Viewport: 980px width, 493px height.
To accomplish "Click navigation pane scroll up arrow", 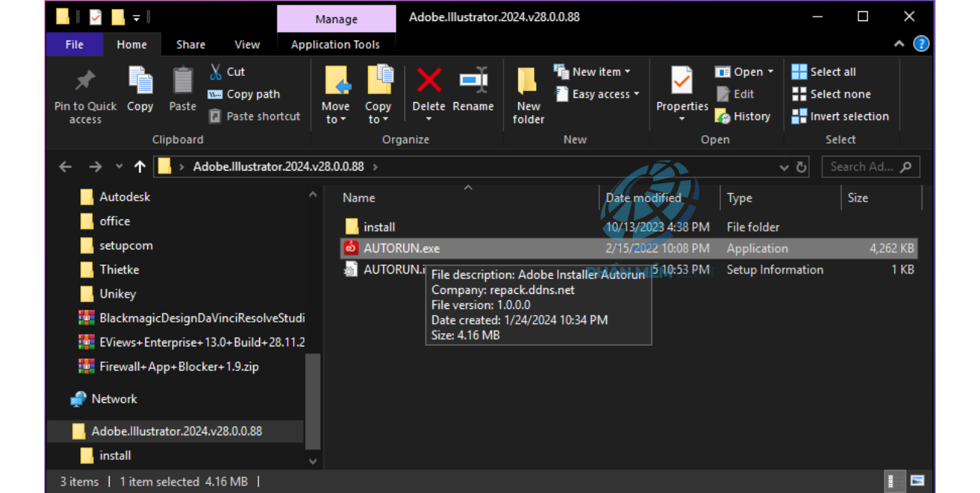I will [x=312, y=195].
